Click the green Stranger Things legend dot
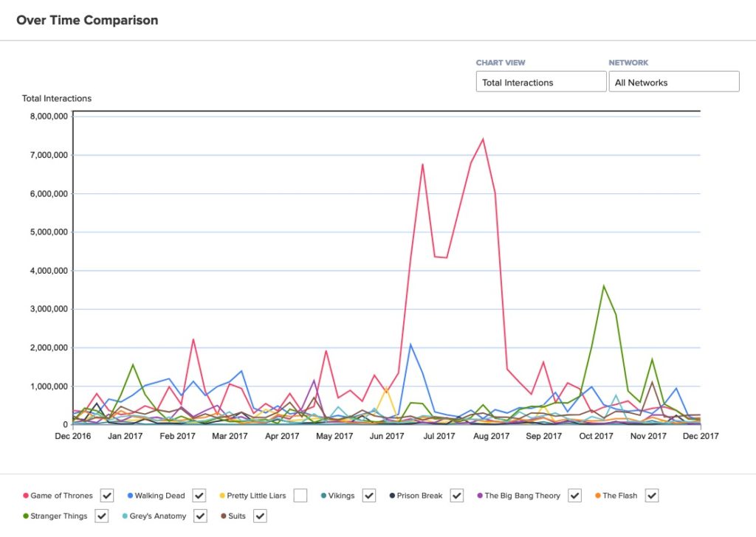Viewport: 756px width, 537px height. 27,516
